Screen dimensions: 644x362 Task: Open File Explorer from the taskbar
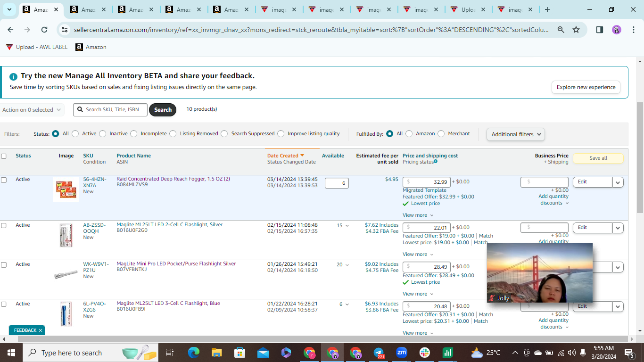tap(216, 353)
